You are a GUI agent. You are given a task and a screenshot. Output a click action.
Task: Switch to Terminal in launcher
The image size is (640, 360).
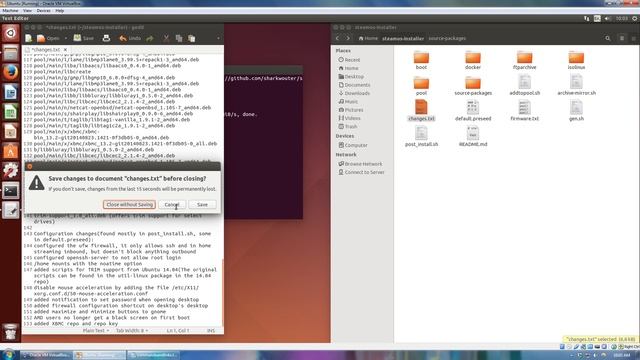[11, 190]
